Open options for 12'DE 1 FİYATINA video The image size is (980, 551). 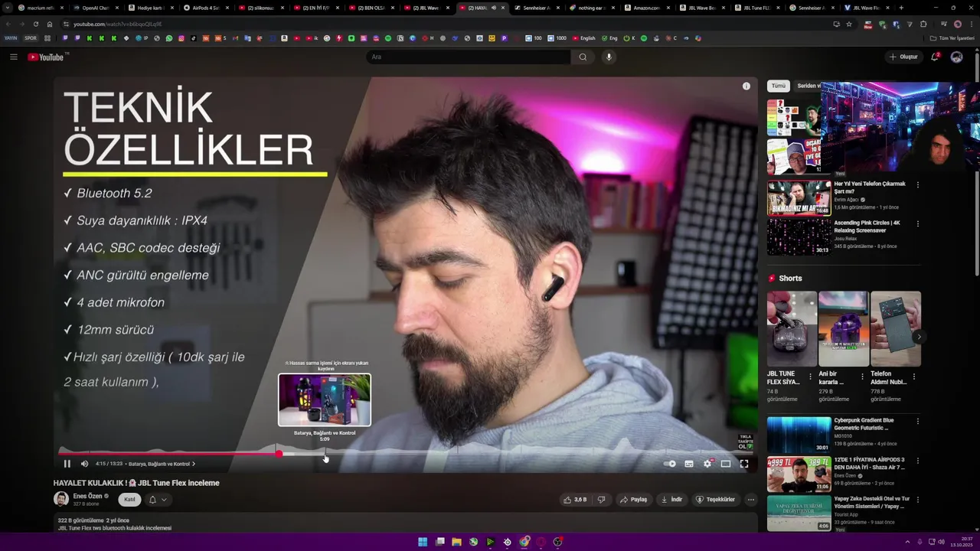click(918, 461)
